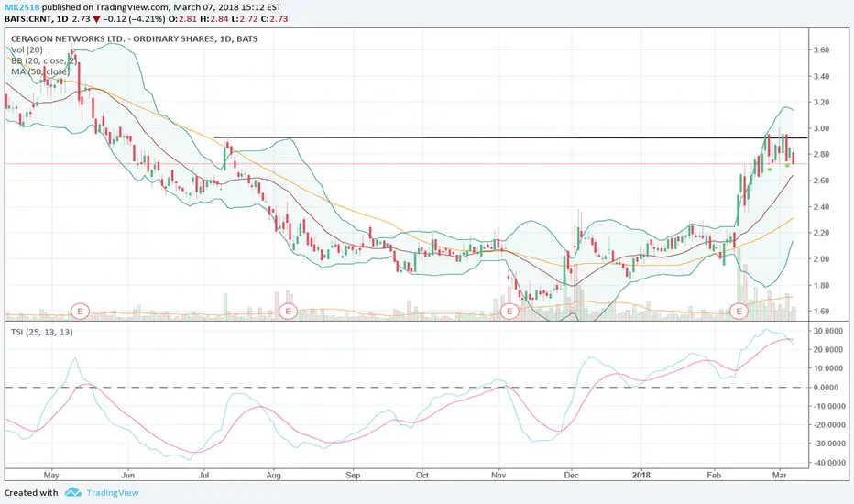The height and width of the screenshot is (504, 854).
Task: Click the Mar date axis label
Action: (x=780, y=475)
